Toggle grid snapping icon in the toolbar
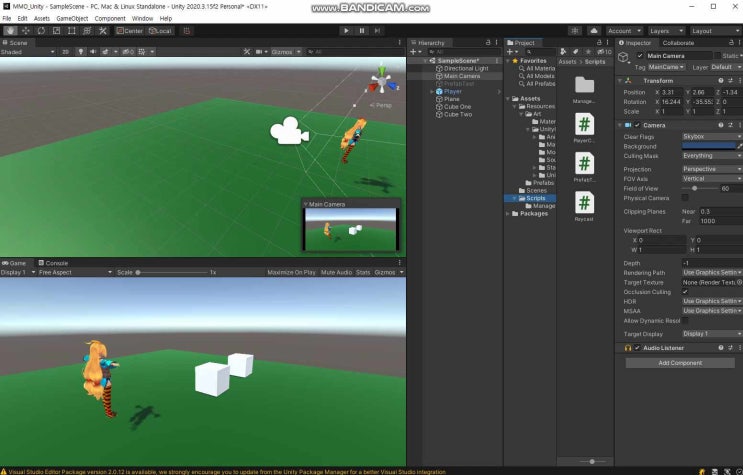The height and width of the screenshot is (475, 743). point(187,31)
